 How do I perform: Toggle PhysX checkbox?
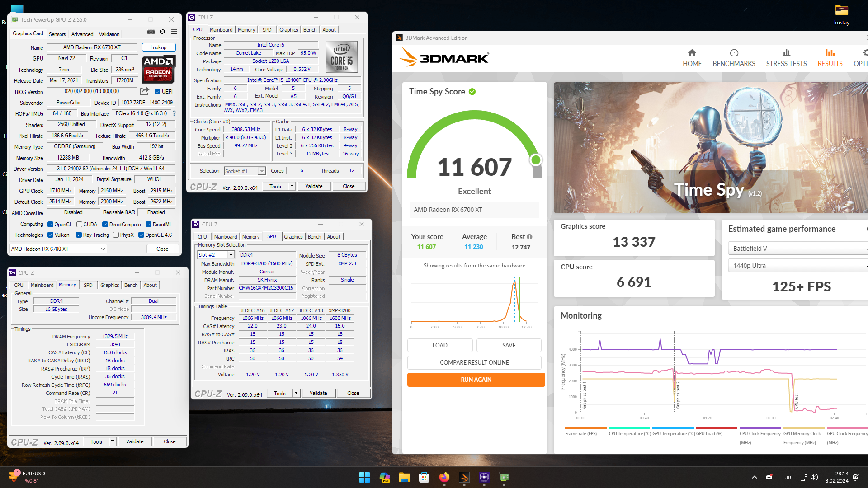(116, 235)
